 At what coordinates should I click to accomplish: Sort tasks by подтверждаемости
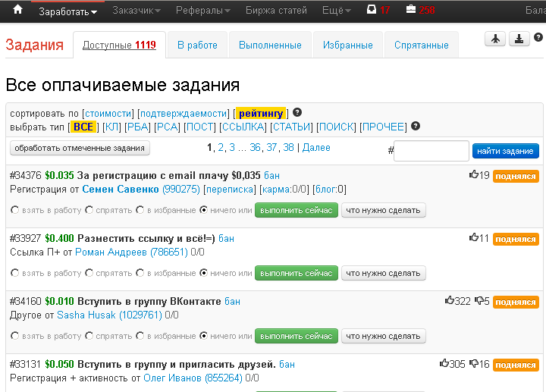tap(184, 114)
